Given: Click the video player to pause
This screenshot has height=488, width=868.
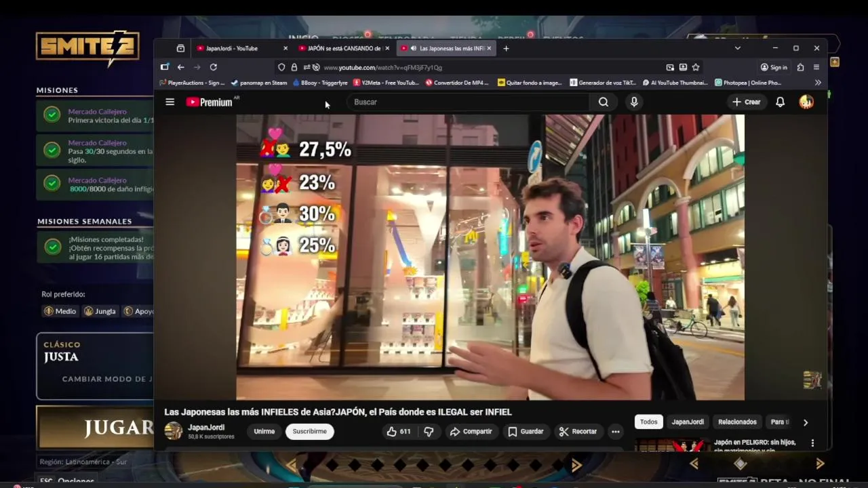Looking at the screenshot, I should point(490,257).
